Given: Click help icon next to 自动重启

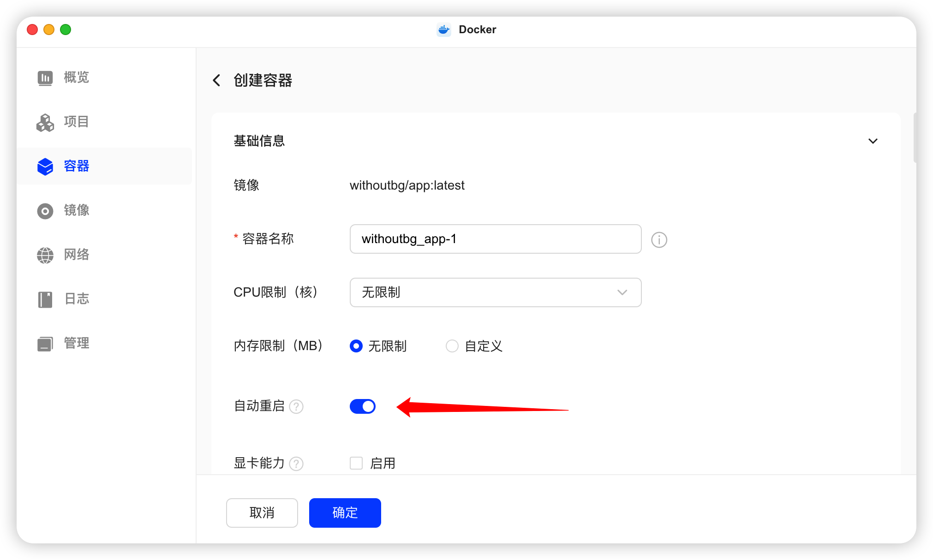Looking at the screenshot, I should 296,407.
